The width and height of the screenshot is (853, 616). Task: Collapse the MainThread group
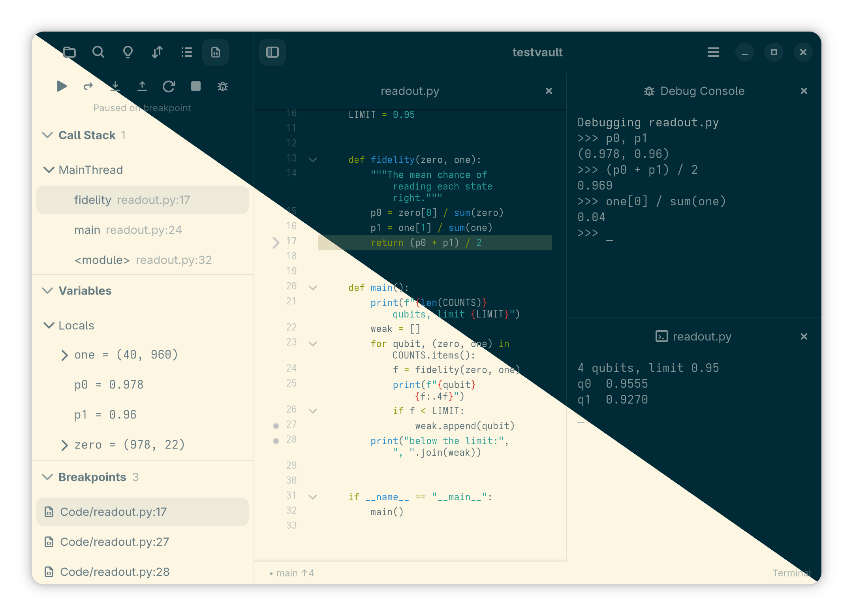[x=49, y=170]
